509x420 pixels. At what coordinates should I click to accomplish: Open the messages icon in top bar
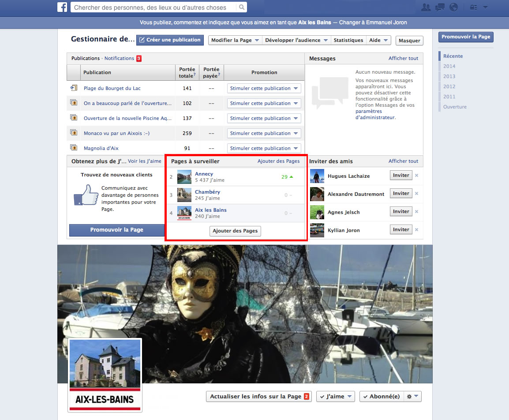pyautogui.click(x=439, y=7)
